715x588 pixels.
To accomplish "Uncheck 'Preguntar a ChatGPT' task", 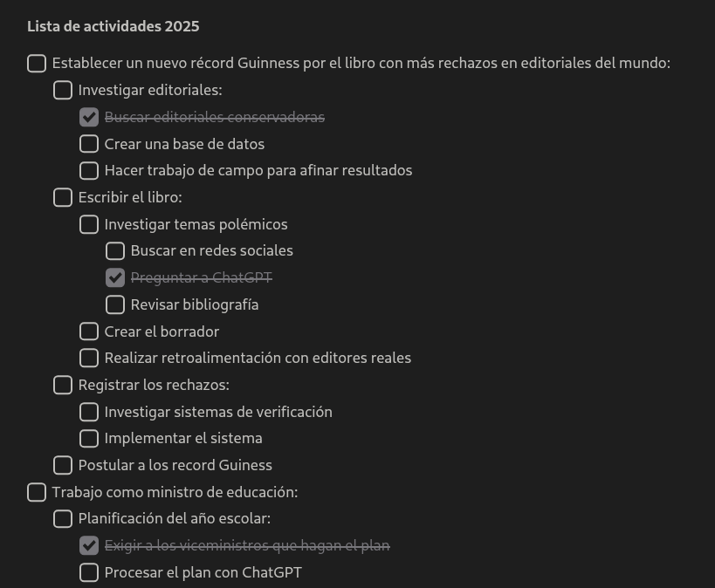I will 115,278.
